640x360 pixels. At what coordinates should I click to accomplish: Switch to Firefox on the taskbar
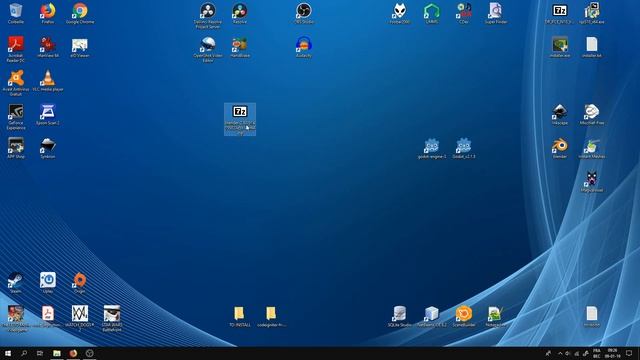click(x=73, y=353)
